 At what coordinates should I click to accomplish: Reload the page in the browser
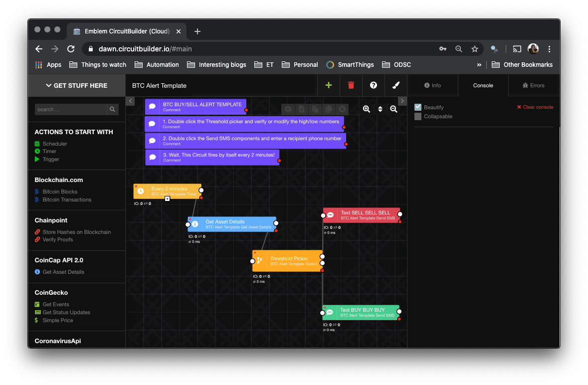click(x=71, y=49)
